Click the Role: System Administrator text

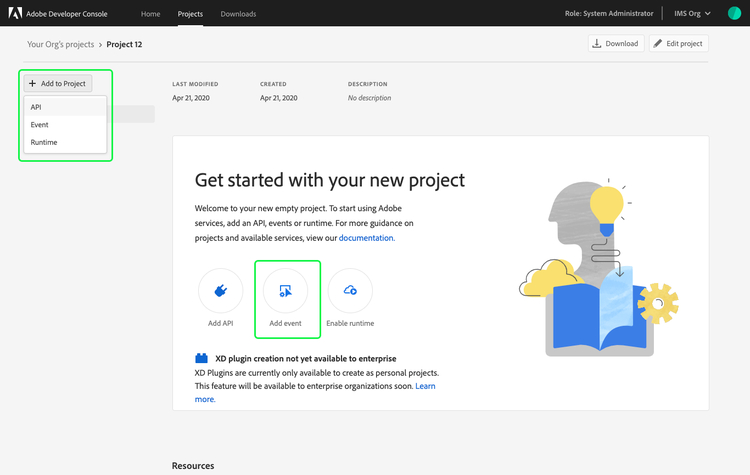609,13
